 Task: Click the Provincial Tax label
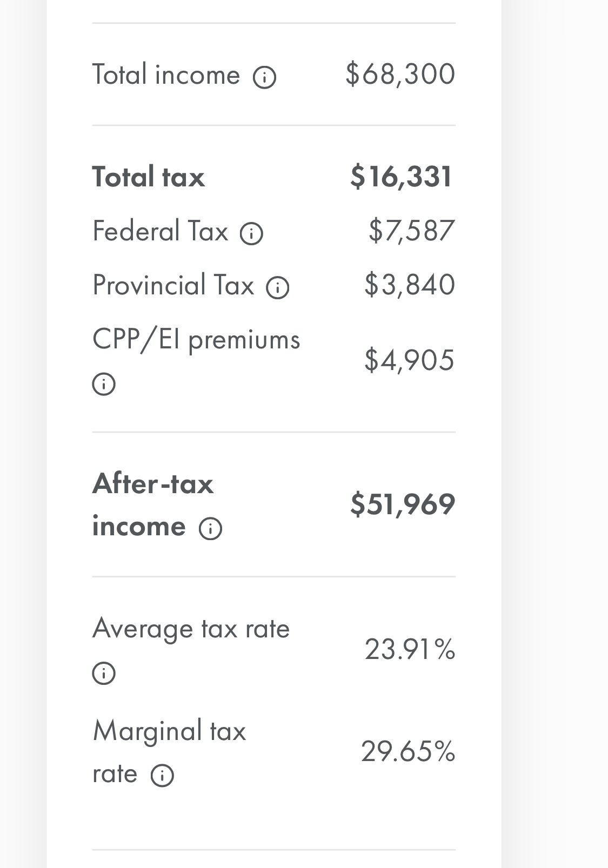pos(173,285)
